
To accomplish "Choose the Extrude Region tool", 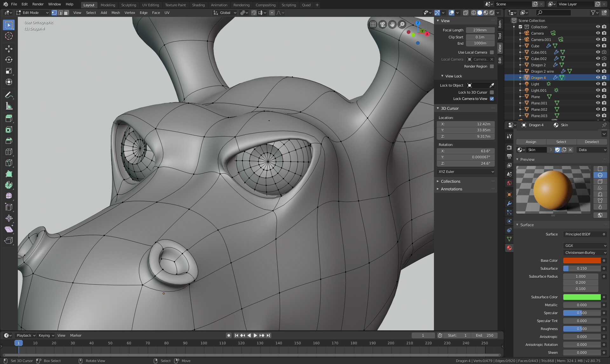I will tap(9, 118).
